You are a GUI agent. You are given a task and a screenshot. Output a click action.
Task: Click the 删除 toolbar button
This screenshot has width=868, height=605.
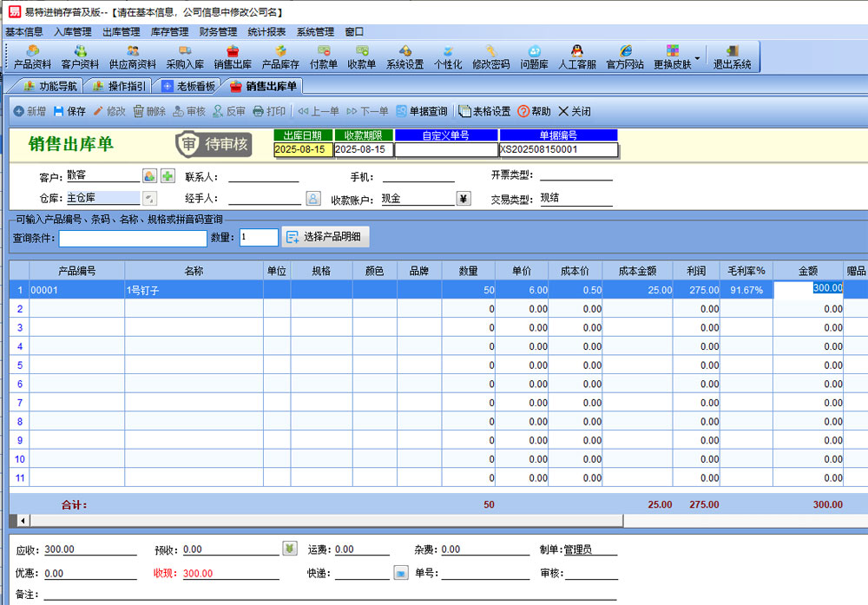click(149, 111)
